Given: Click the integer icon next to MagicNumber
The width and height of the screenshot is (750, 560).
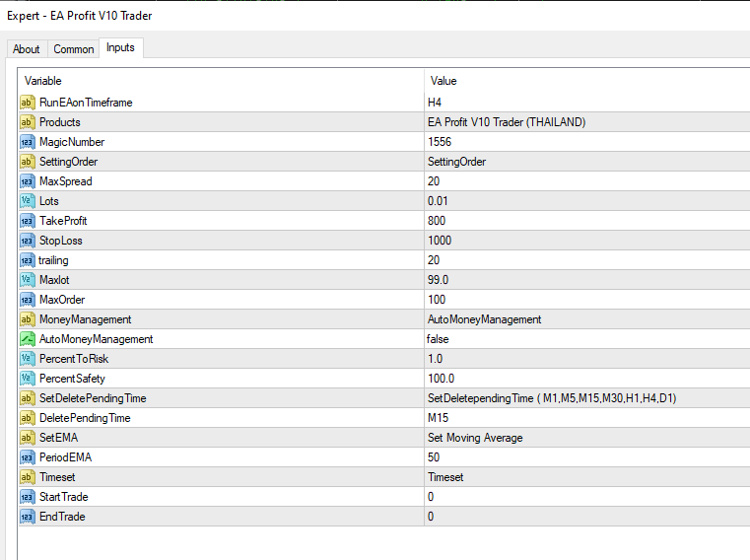Looking at the screenshot, I should click(28, 142).
